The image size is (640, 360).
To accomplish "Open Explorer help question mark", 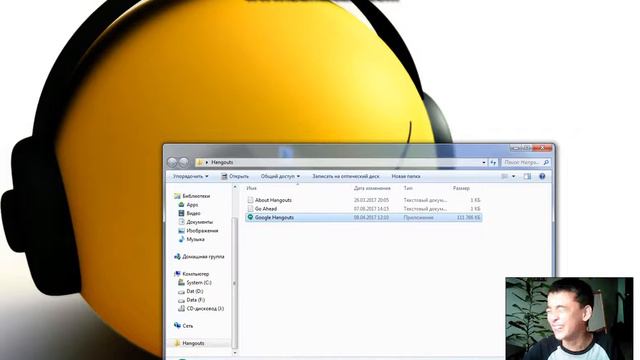I will (542, 176).
